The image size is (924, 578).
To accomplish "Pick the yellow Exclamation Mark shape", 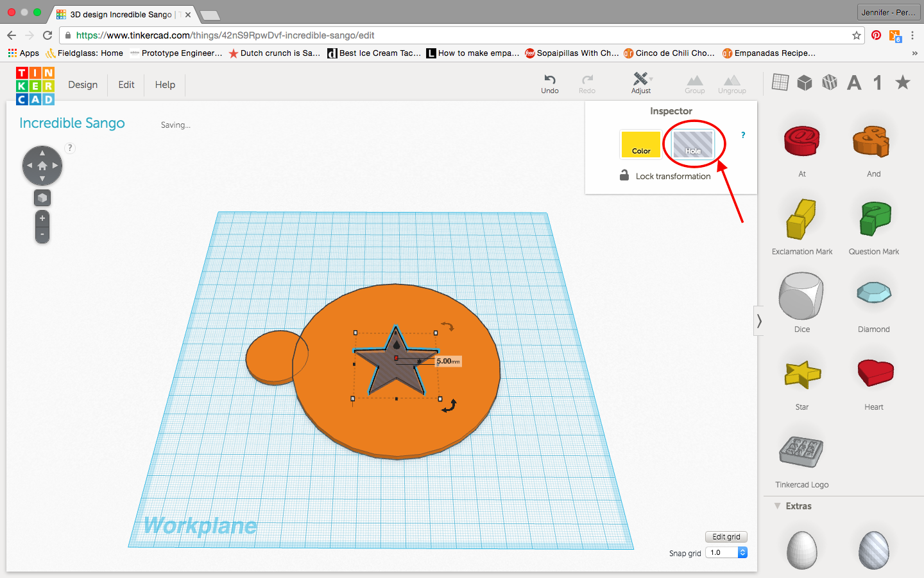I will (x=801, y=218).
